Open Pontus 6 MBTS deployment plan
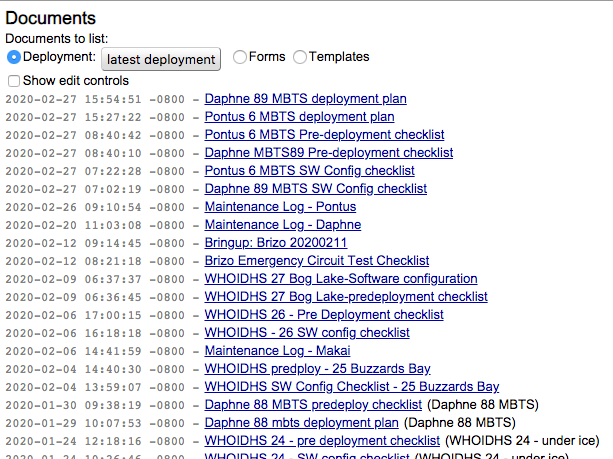This screenshot has height=459, width=613. tap(299, 117)
